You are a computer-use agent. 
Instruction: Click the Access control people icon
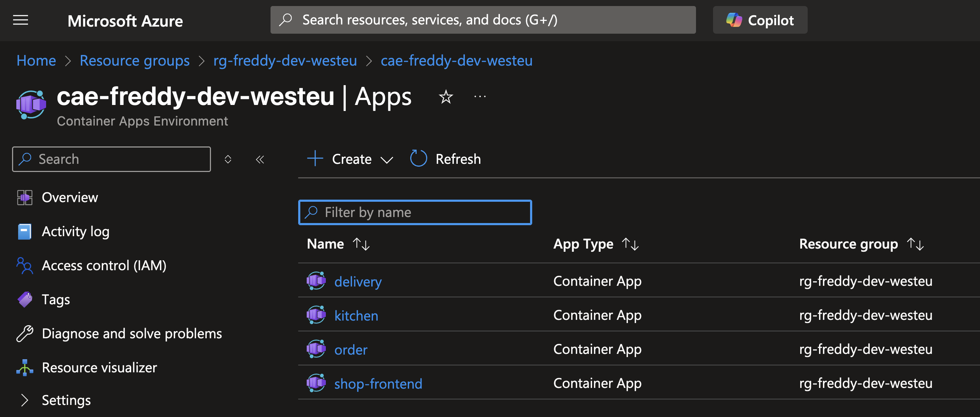pos(25,266)
